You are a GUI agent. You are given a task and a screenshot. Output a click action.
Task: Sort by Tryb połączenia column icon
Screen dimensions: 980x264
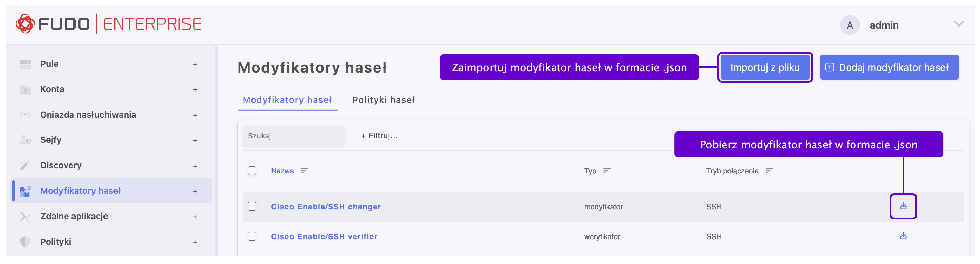pyautogui.click(x=769, y=171)
